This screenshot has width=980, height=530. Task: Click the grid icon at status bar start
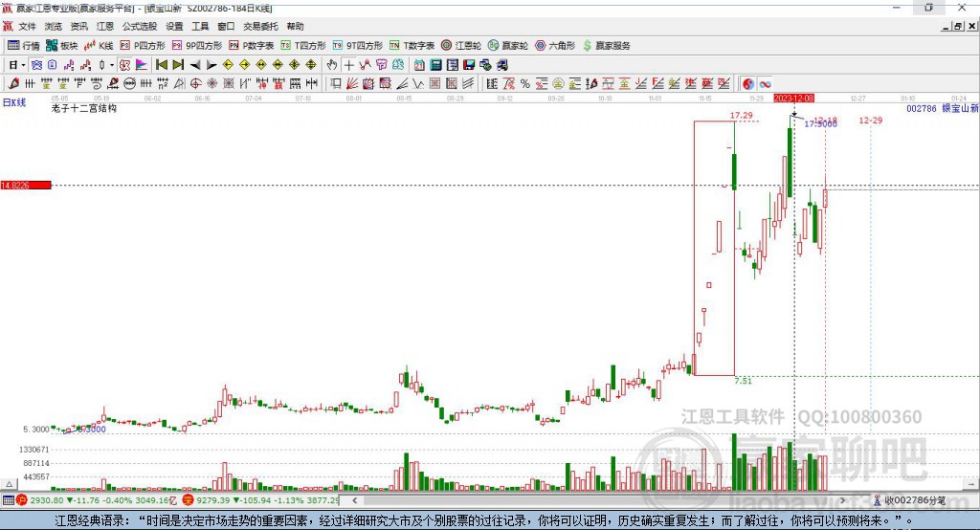pos(8,500)
